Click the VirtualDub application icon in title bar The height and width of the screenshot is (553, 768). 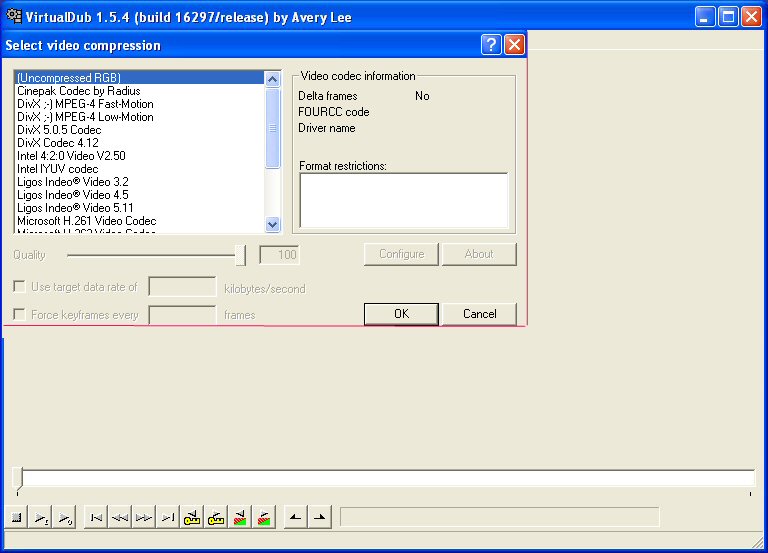coord(14,16)
